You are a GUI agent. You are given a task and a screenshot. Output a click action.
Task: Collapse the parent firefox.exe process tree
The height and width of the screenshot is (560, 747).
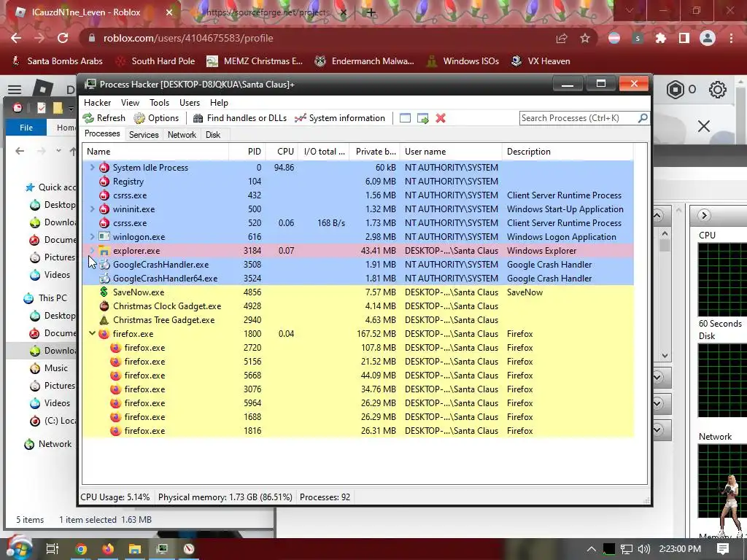[x=93, y=333]
